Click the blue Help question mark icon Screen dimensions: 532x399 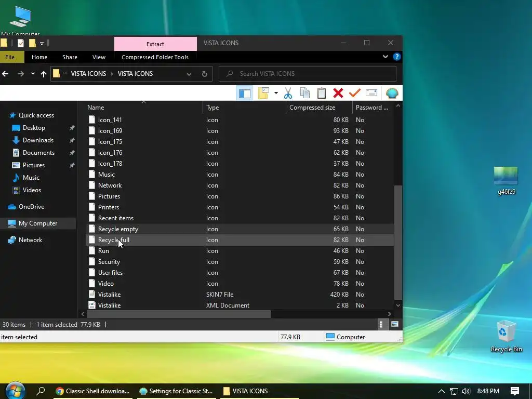396,57
